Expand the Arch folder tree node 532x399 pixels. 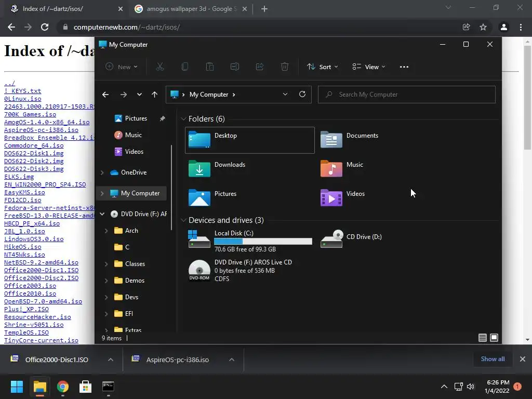106,231
